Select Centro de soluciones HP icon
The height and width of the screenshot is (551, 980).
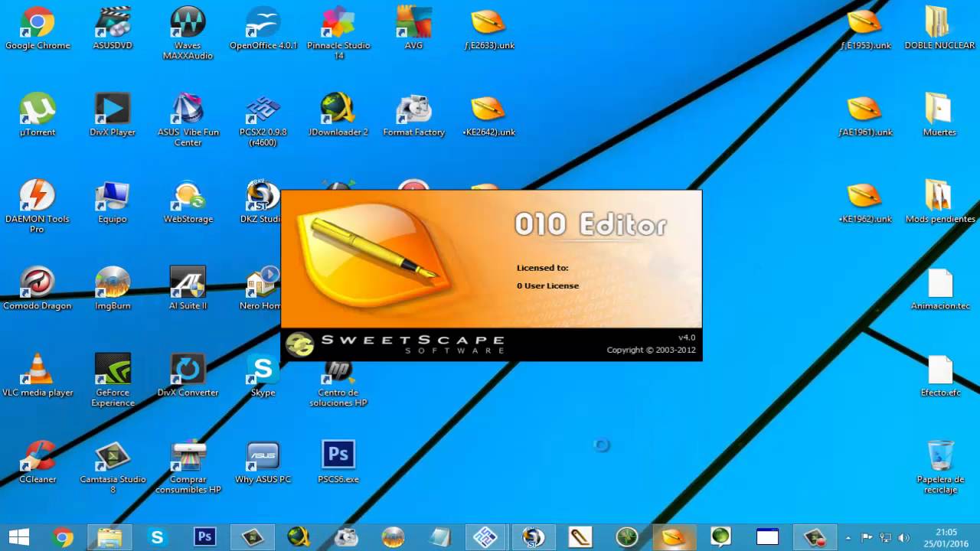338,383
